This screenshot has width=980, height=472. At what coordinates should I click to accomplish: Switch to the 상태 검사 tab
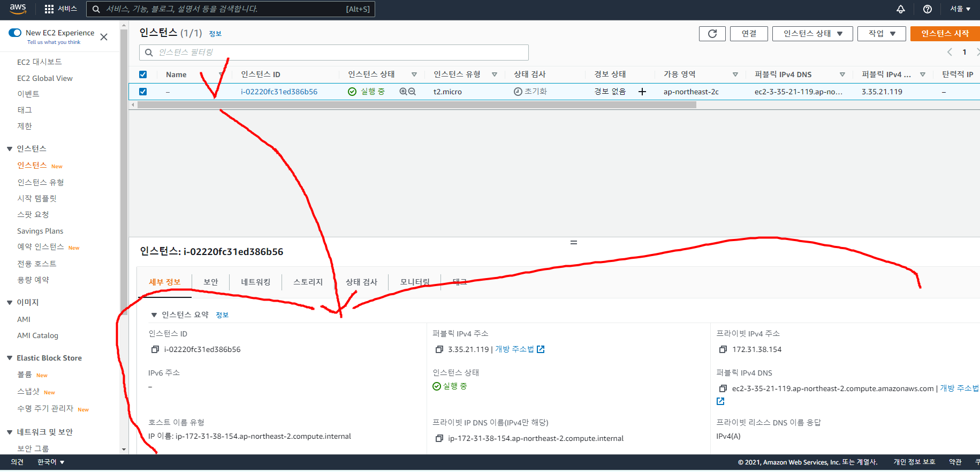(x=362, y=282)
